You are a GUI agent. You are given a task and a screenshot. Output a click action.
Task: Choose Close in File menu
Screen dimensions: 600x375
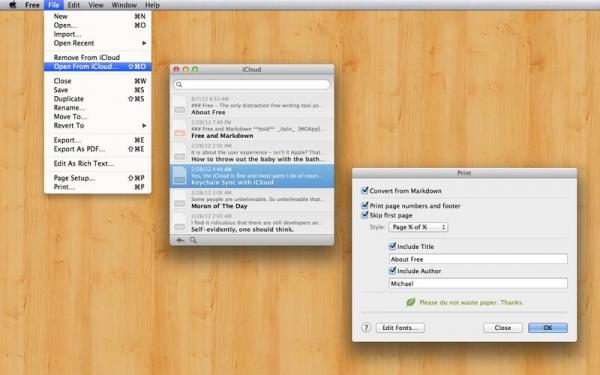point(98,81)
